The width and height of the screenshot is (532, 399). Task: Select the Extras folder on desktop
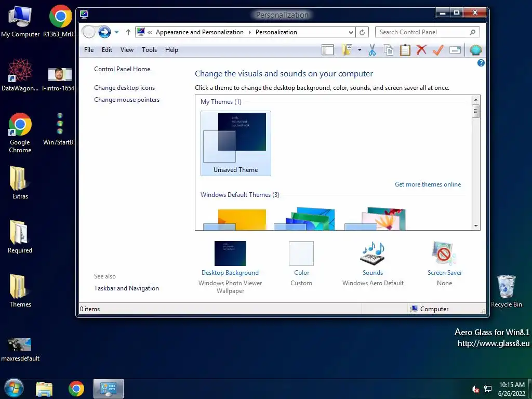coord(20,182)
